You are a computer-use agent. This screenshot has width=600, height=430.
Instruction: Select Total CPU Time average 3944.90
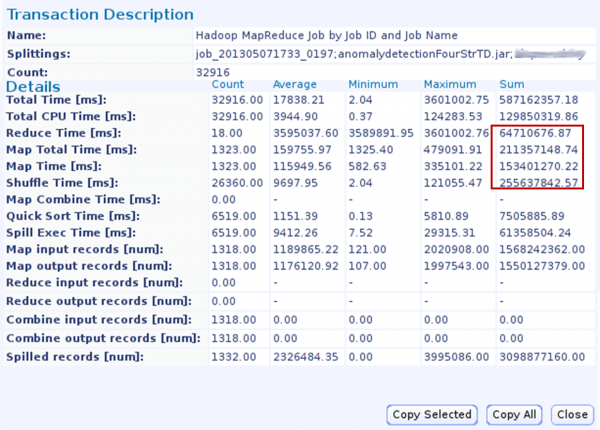click(295, 117)
